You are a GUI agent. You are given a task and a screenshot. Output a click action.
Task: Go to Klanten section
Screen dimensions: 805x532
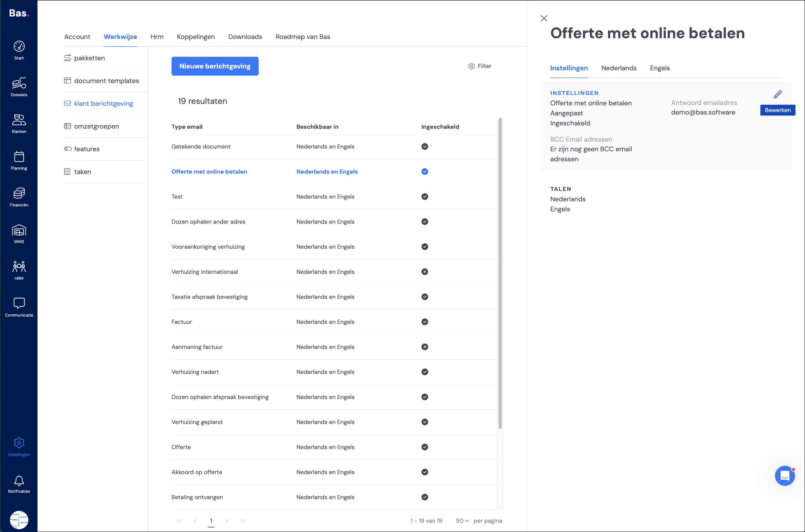tap(19, 123)
